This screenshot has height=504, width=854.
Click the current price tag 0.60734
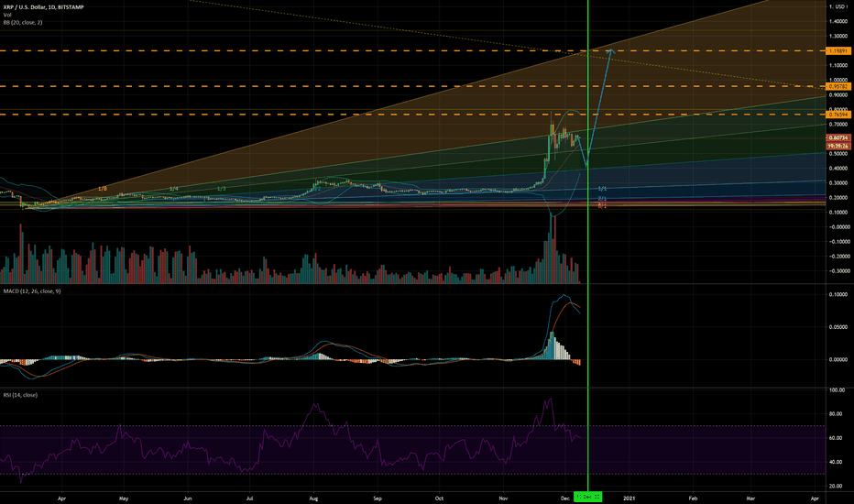point(838,138)
